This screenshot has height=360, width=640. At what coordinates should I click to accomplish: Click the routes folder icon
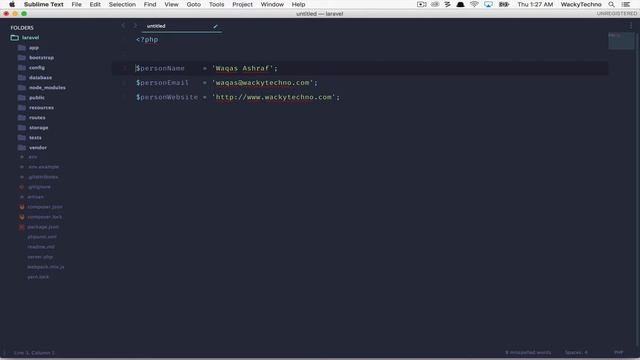pyautogui.click(x=22, y=118)
